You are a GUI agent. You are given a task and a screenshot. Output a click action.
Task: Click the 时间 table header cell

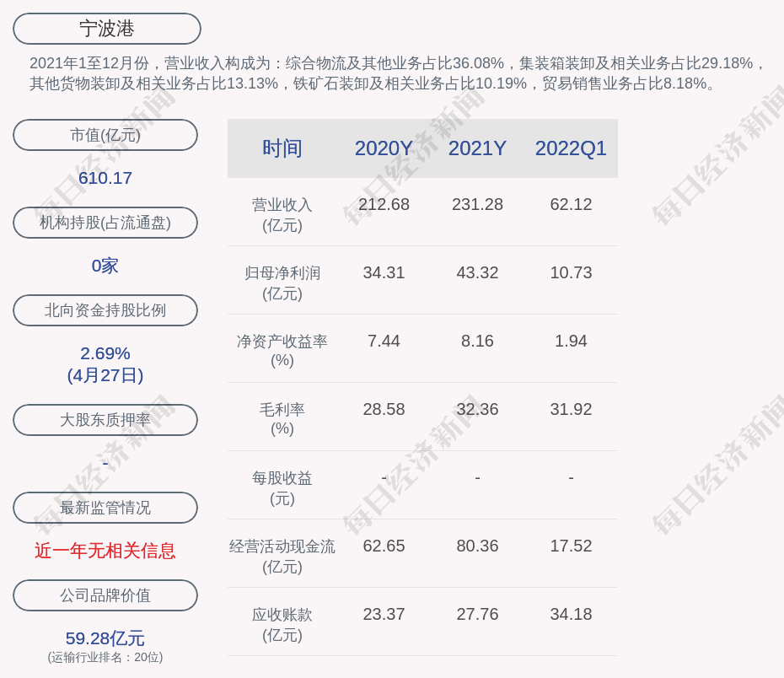pos(282,148)
